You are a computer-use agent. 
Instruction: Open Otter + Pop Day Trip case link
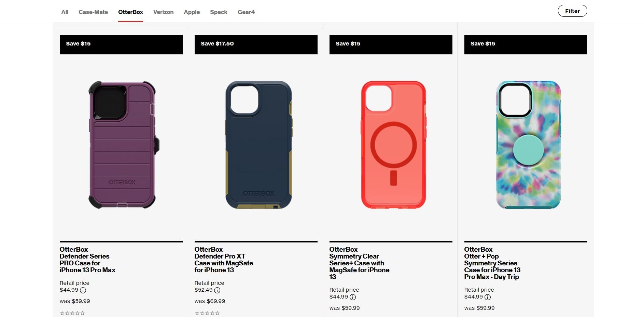492,263
